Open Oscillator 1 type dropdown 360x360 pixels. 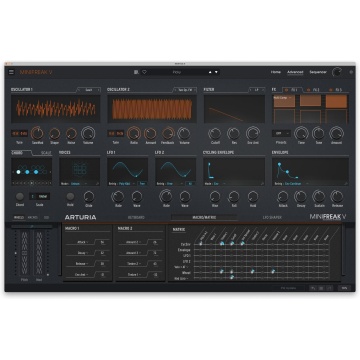click(89, 90)
